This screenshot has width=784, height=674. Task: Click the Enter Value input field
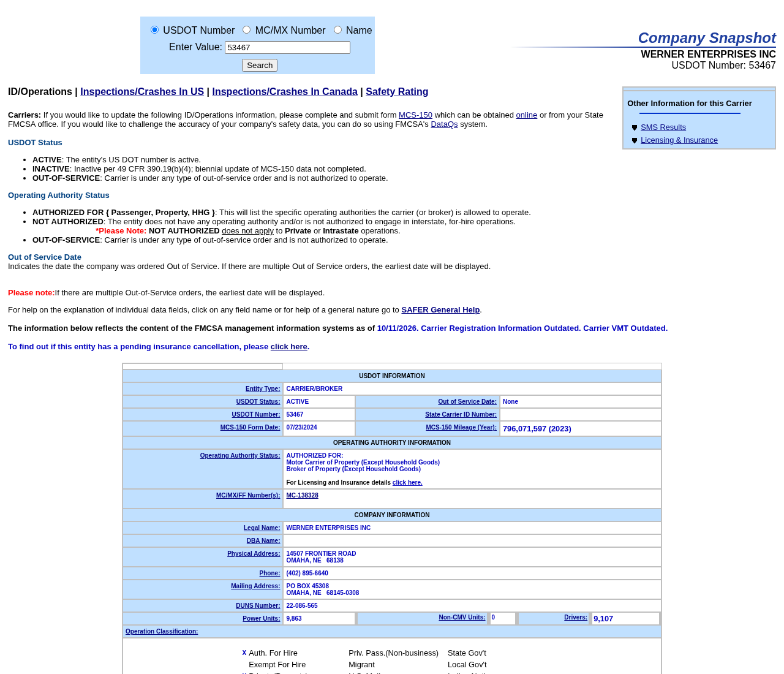point(287,47)
